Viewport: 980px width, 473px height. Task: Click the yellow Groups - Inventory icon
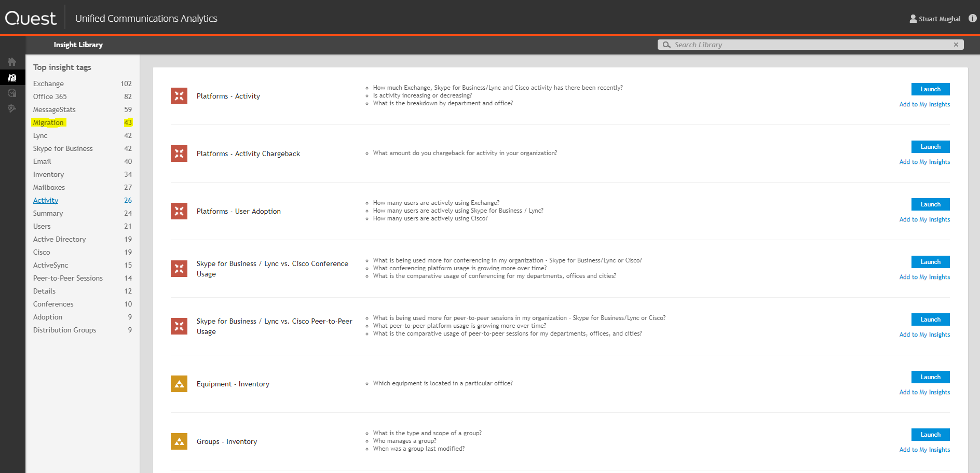(179, 441)
